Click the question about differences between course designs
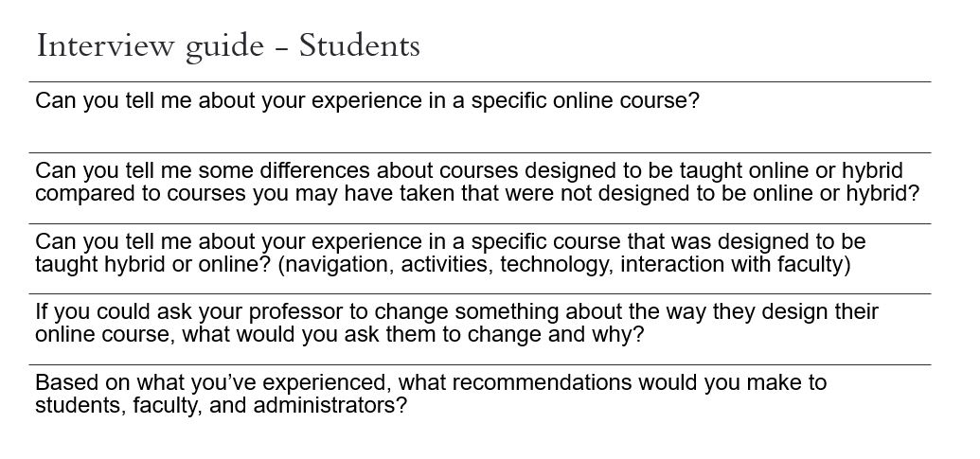This screenshot has width=980, height=459. pyautogui.click(x=477, y=182)
